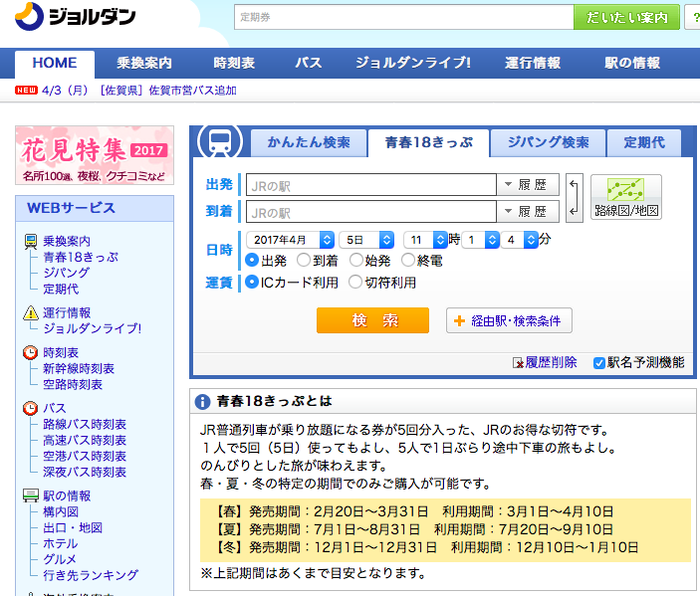The width and height of the screenshot is (700, 596).
Task: Open 駅の情報 in the top navigation
Action: pos(632,64)
